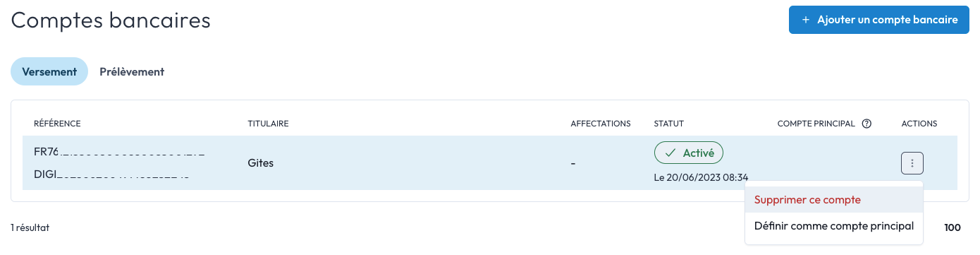
Task: Click the activation date 20/06/2023 08:34
Action: coord(701,177)
